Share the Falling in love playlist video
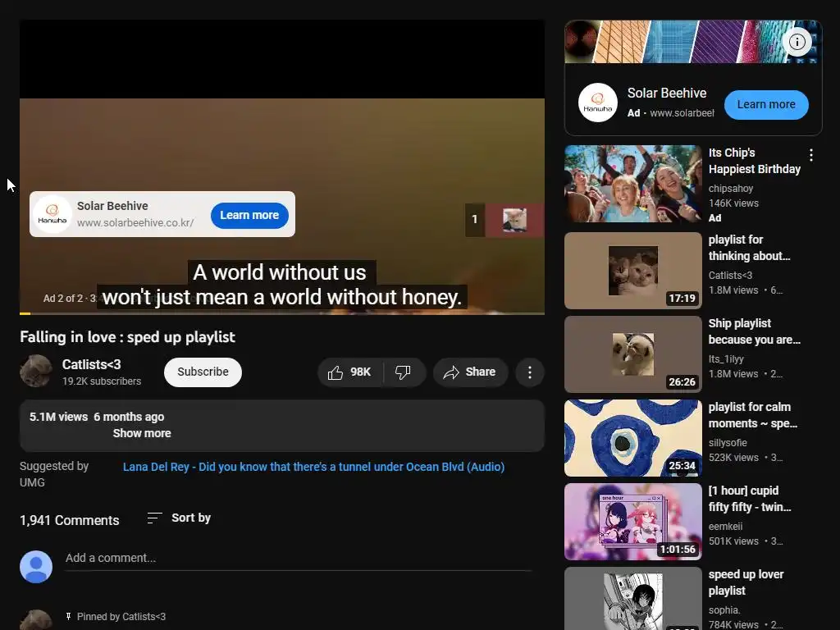 (x=470, y=372)
